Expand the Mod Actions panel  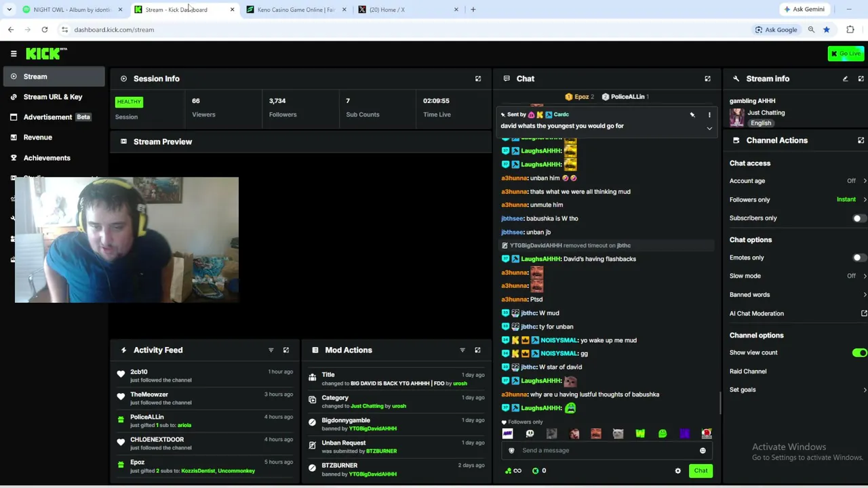[477, 350]
